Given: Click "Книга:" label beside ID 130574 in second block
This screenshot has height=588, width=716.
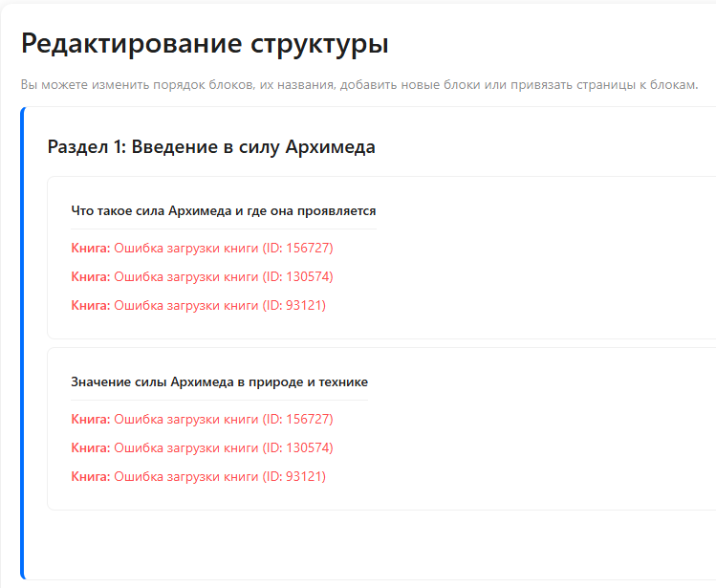Looking at the screenshot, I should coord(91,448).
